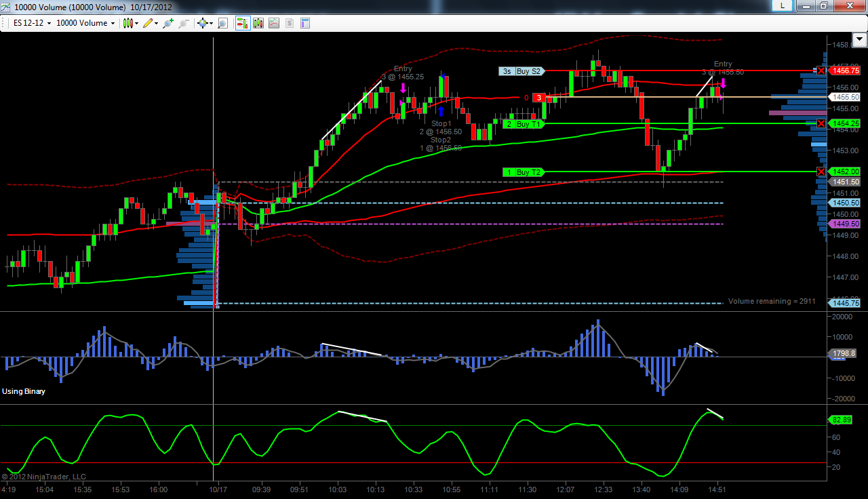Toggle the Chart Trader panel
Image resolution: width=868 pixels, height=499 pixels.
[242, 23]
